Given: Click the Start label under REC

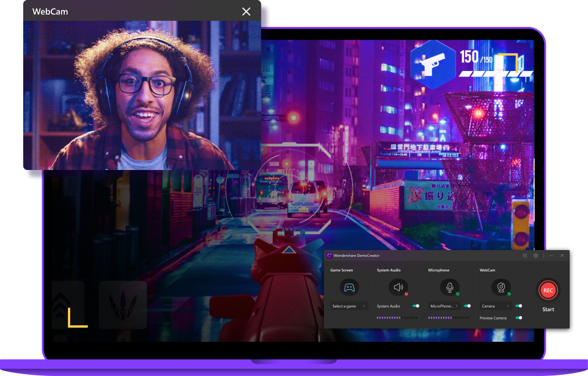Looking at the screenshot, I should pyautogui.click(x=548, y=309).
